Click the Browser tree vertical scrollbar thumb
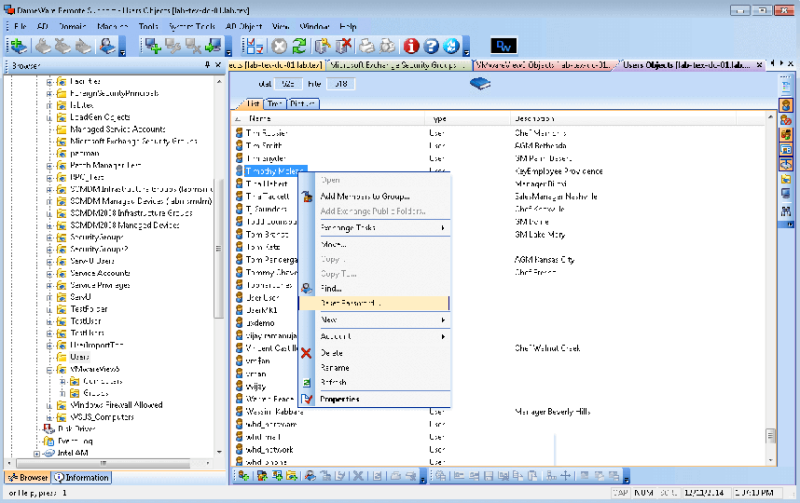The height and width of the screenshot is (503, 800). 218,248
